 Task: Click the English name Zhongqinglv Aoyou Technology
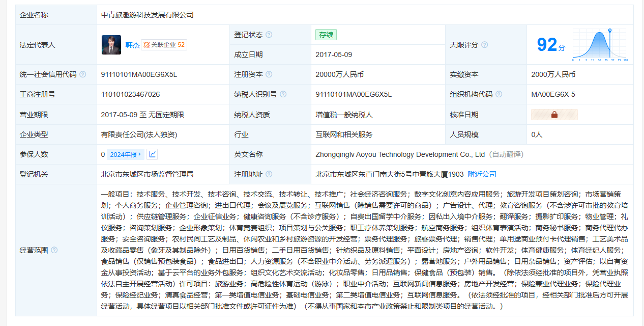click(x=400, y=154)
